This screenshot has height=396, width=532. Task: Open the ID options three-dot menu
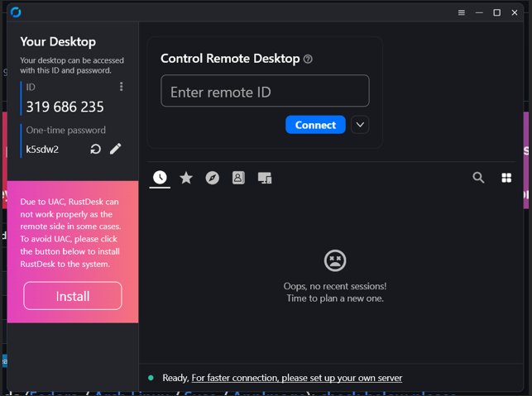tap(122, 87)
